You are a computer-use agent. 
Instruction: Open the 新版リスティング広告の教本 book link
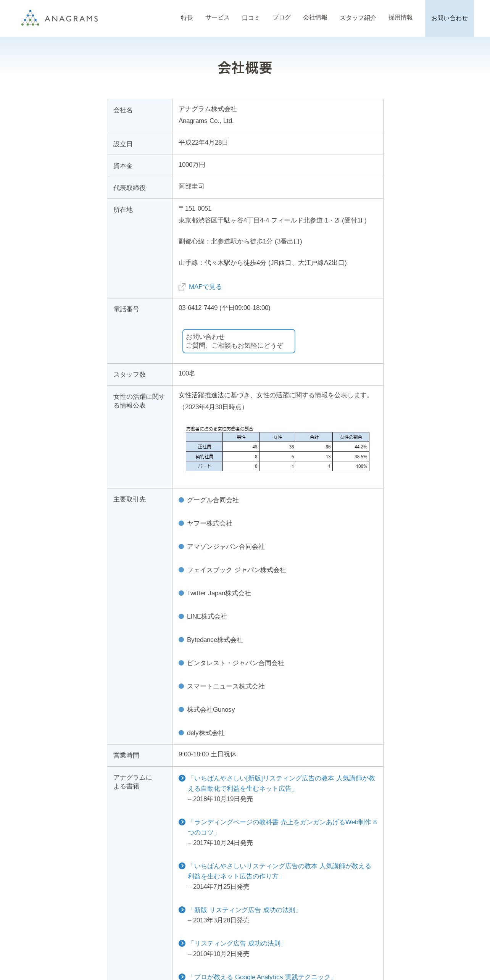(281, 783)
